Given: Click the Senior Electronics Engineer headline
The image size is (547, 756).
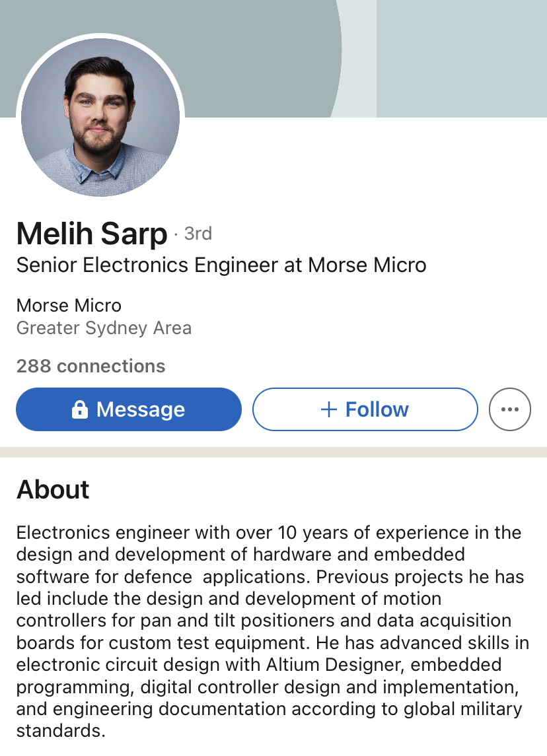Looking at the screenshot, I should (221, 265).
